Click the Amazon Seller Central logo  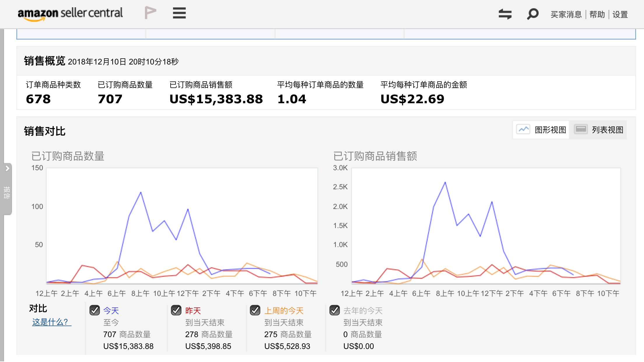tap(70, 14)
